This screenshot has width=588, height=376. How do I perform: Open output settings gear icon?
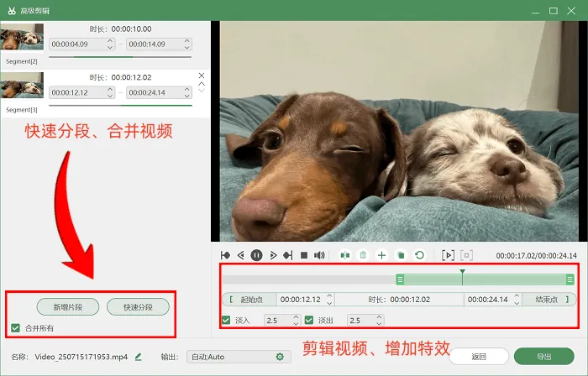[280, 357]
